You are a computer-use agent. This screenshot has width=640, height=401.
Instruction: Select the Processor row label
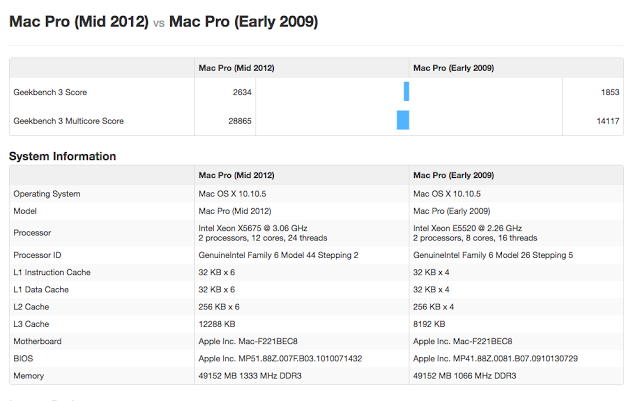(x=32, y=233)
